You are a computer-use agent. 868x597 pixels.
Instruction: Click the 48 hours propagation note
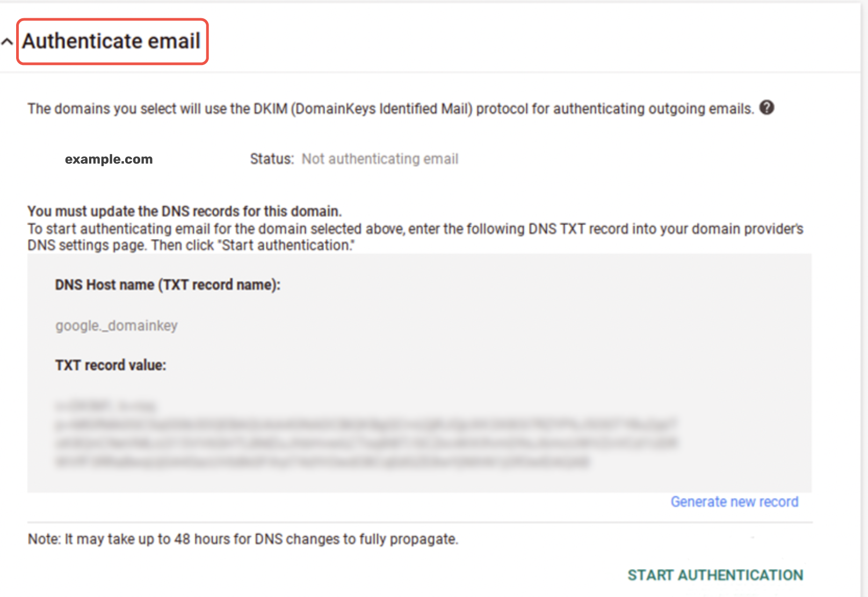coord(243,538)
